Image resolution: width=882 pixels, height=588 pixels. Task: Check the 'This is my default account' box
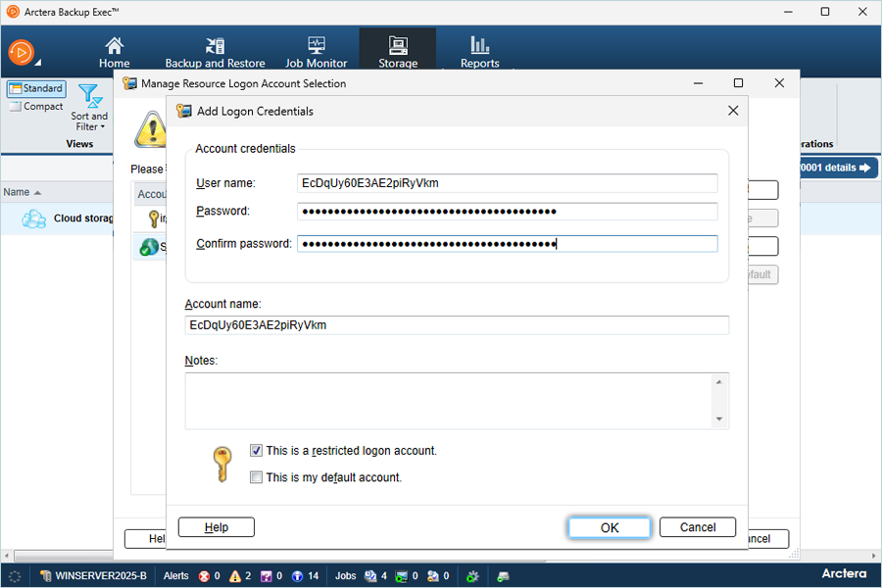(256, 477)
